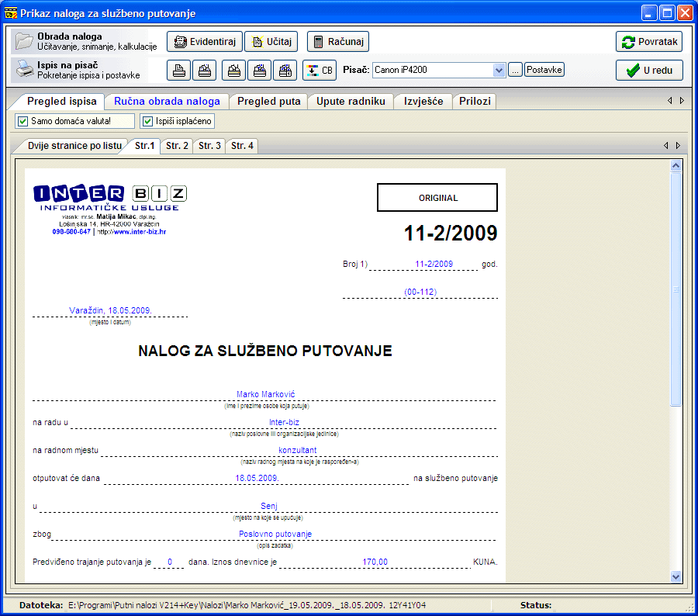
Task: Click the Povratak button with green arrows
Action: coord(649,42)
